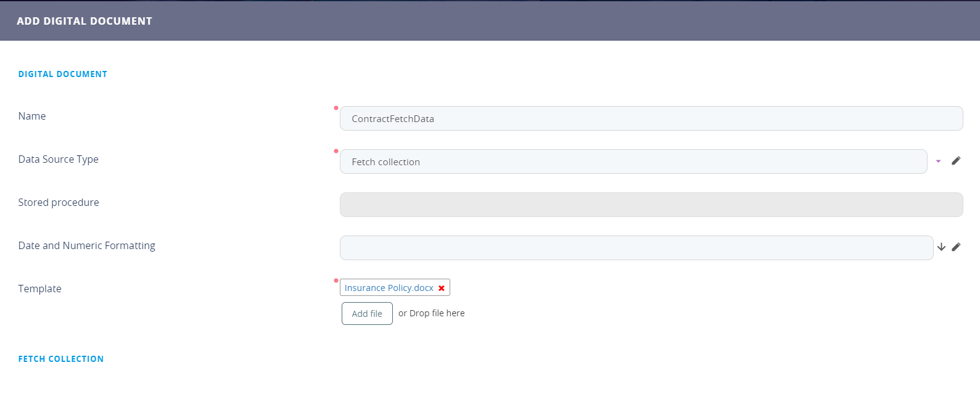Image resolution: width=980 pixels, height=418 pixels.
Task: Click the greyed-out Stored procedure field
Action: [x=651, y=205]
